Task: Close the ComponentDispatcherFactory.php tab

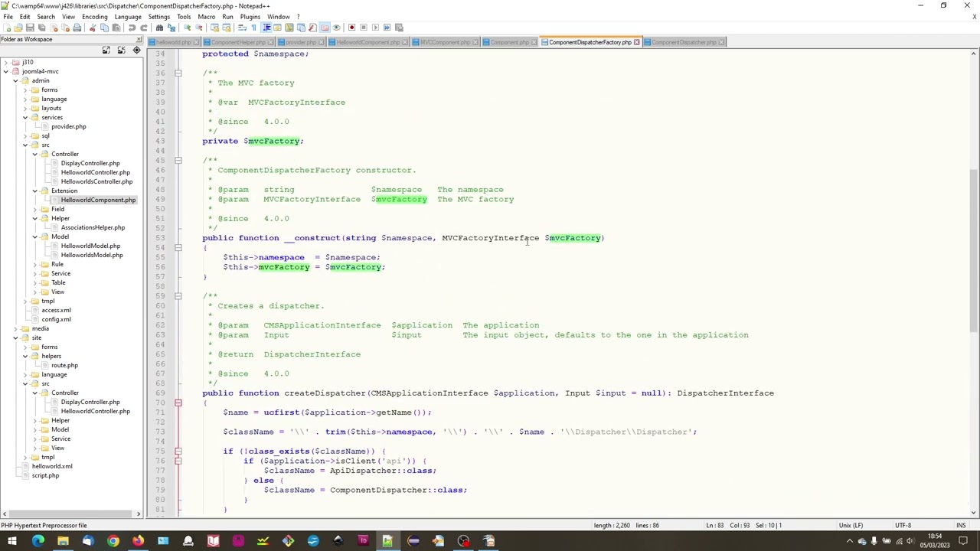Action: pyautogui.click(x=636, y=42)
